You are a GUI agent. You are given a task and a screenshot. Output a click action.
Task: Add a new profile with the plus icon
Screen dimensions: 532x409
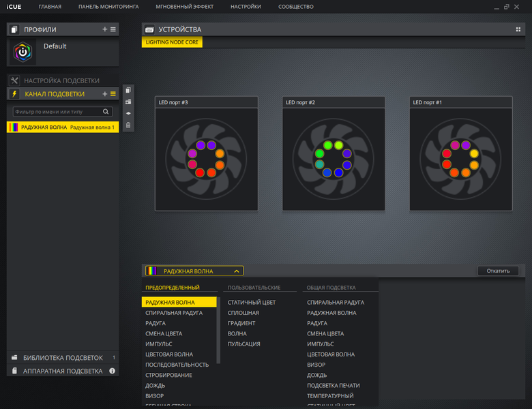pyautogui.click(x=104, y=29)
